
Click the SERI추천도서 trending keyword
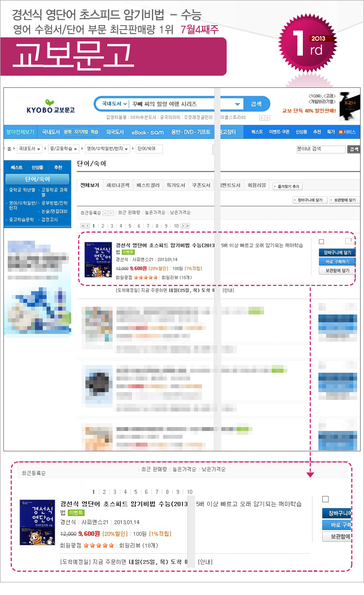pyautogui.click(x=143, y=117)
